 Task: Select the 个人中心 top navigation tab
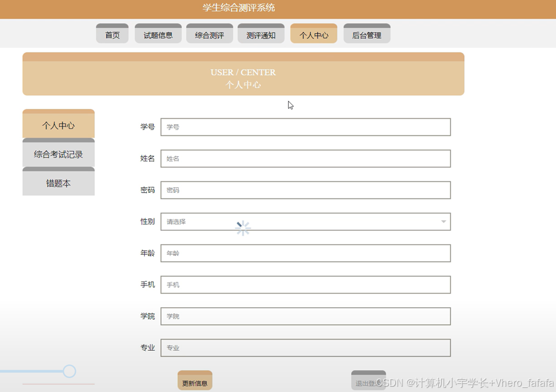pyautogui.click(x=314, y=34)
